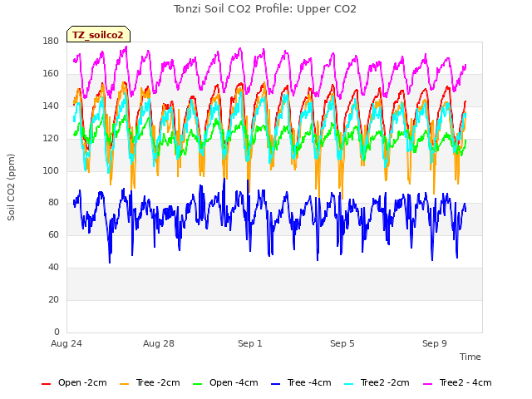Click the Tree2 -2cm legend label
Image resolution: width=532 pixels, height=399 pixels.
pyautogui.click(x=385, y=382)
